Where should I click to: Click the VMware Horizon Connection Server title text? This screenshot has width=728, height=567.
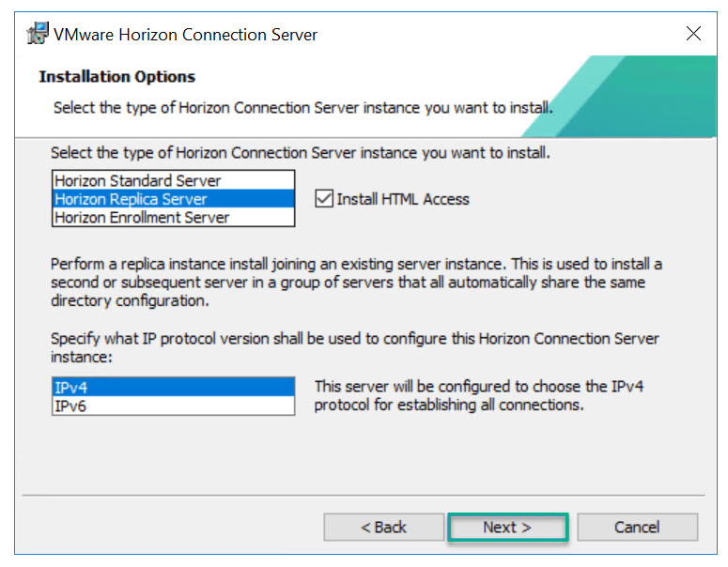(x=185, y=35)
